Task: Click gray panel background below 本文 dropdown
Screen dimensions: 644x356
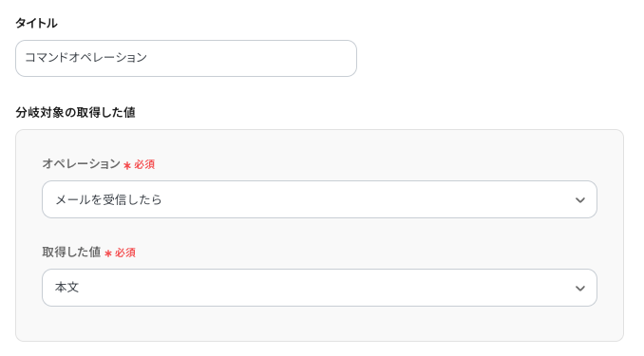Action: click(319, 324)
